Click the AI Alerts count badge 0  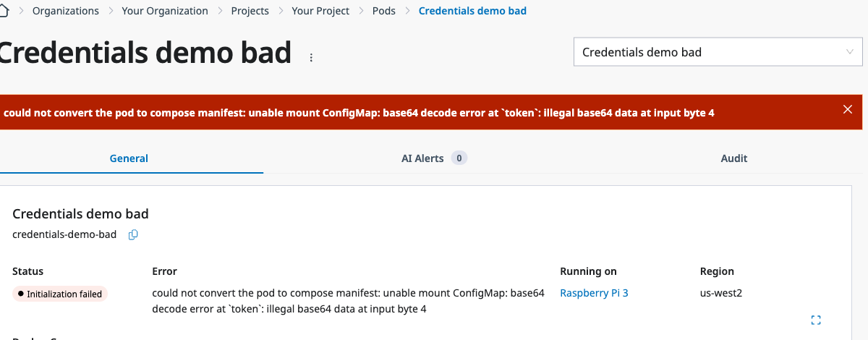[459, 158]
